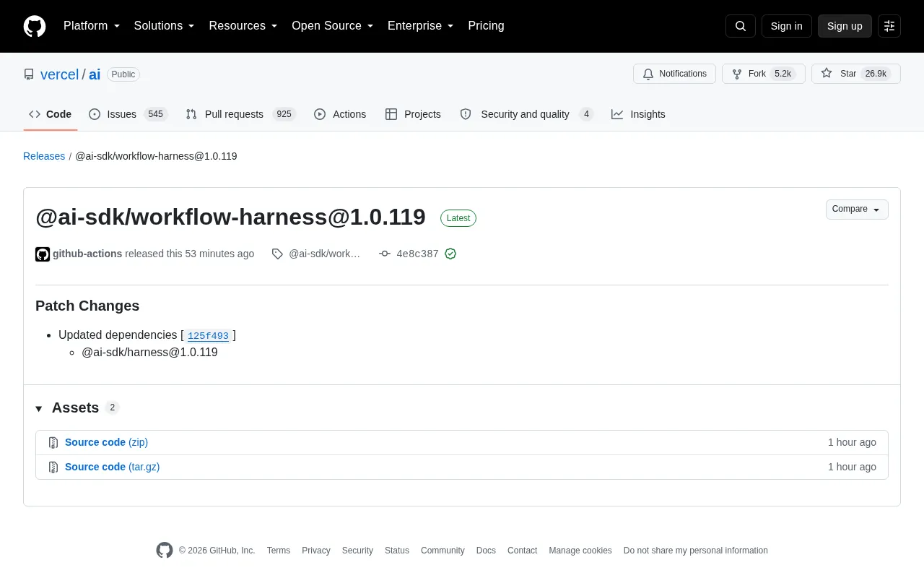Image resolution: width=924 pixels, height=578 pixels.
Task: Click the fork icon on Fork button
Action: click(x=737, y=74)
